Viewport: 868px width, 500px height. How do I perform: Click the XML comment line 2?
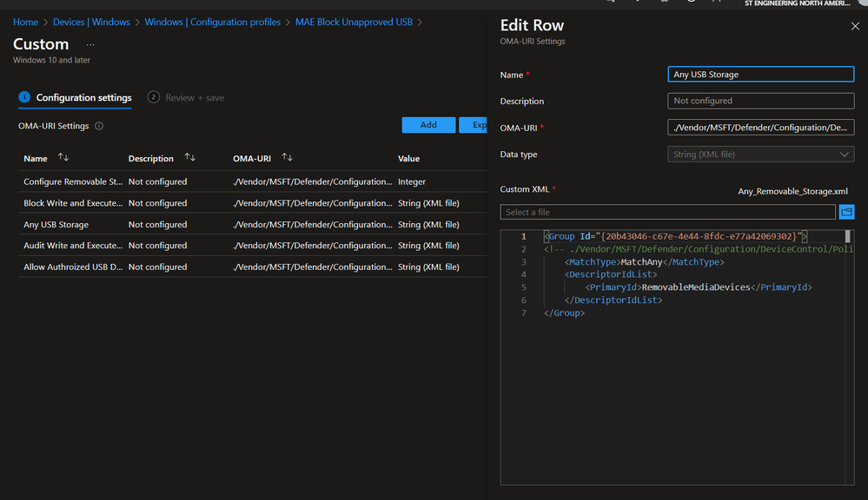(x=698, y=249)
